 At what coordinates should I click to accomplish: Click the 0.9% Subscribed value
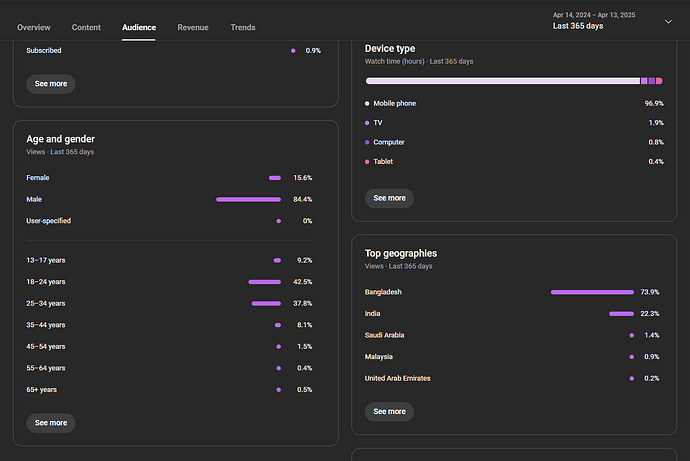[313, 51]
